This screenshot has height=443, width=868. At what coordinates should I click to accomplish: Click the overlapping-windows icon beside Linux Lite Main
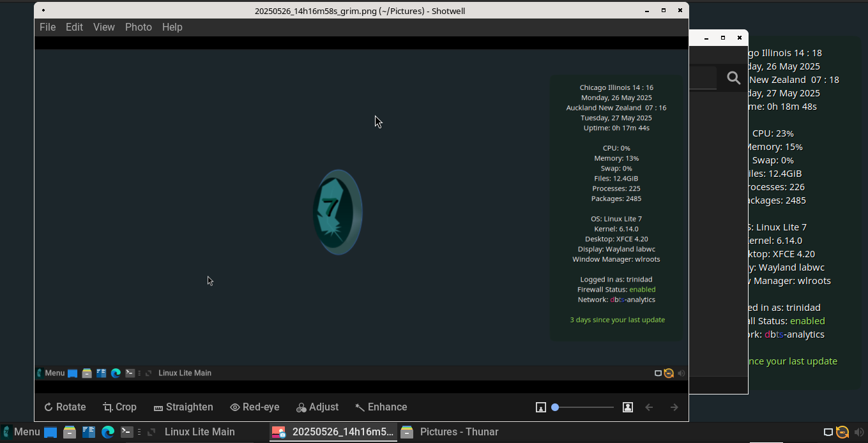tap(151, 432)
